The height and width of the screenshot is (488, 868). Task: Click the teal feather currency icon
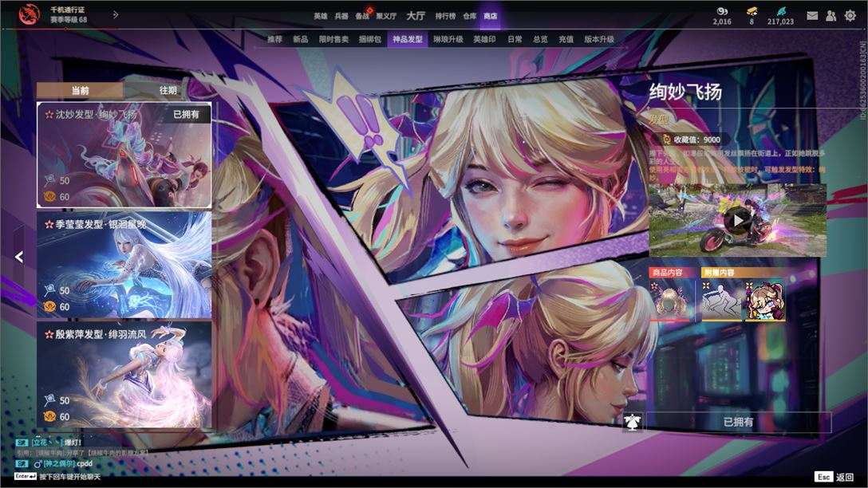click(780, 10)
